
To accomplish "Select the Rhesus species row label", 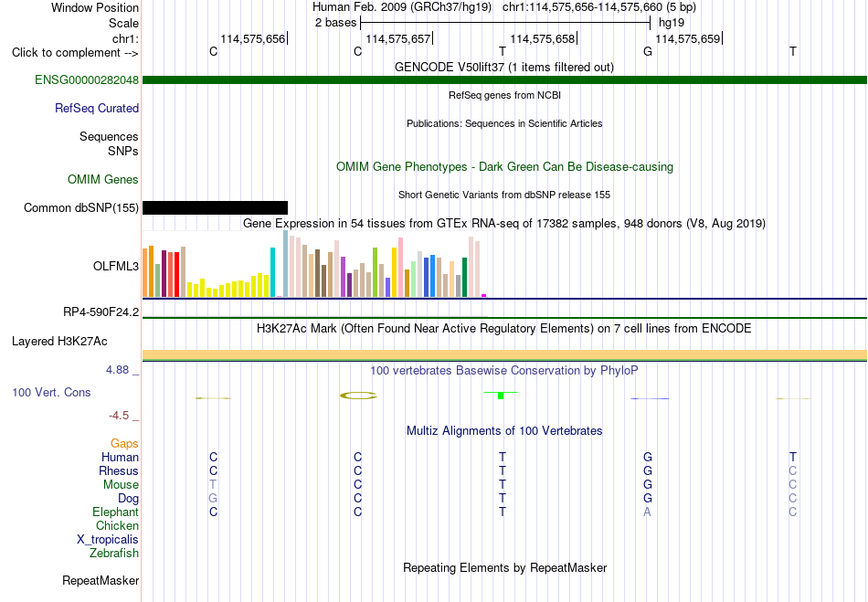I will (x=119, y=470).
